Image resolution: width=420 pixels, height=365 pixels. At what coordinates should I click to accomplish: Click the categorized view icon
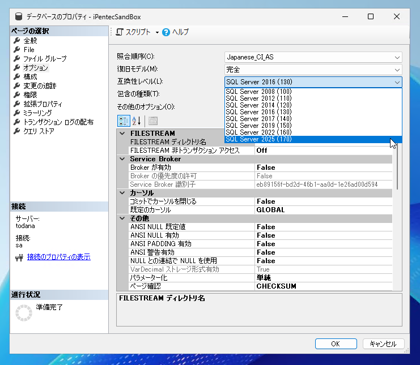click(x=124, y=121)
